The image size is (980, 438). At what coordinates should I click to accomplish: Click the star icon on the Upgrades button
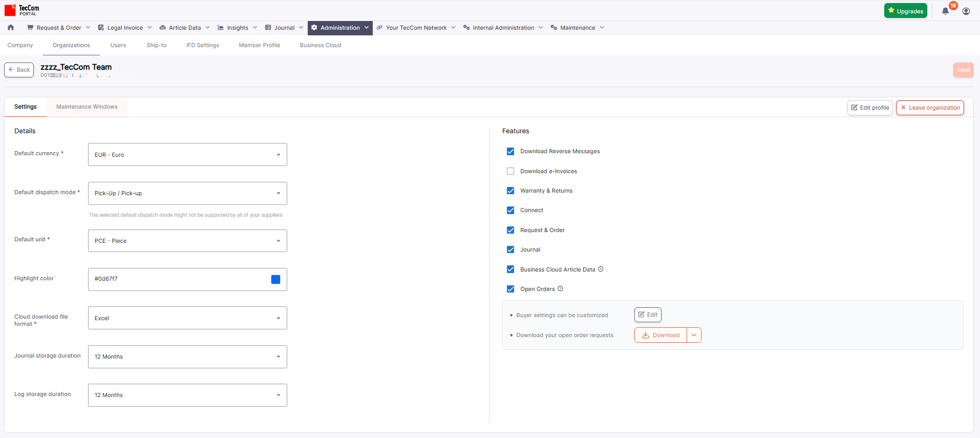click(891, 10)
